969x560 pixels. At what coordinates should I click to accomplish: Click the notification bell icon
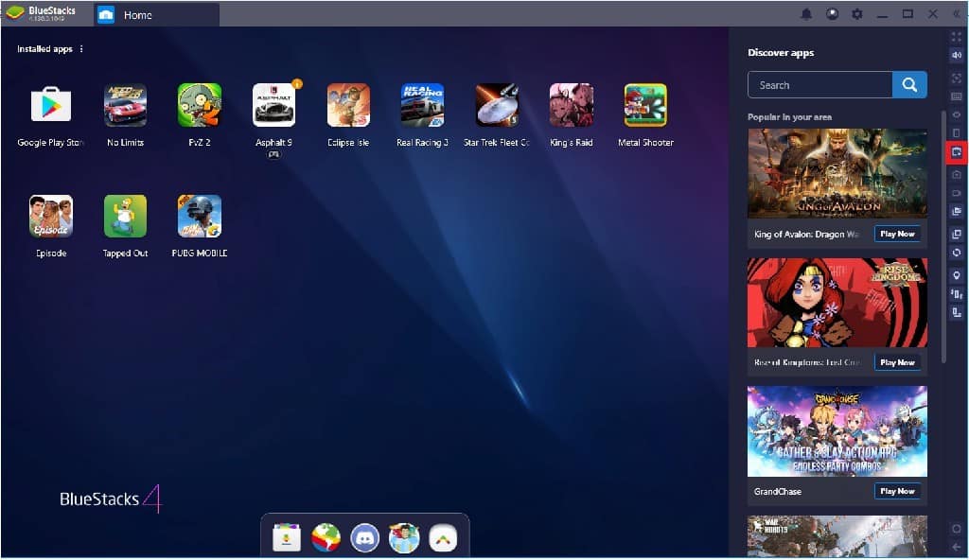(806, 13)
